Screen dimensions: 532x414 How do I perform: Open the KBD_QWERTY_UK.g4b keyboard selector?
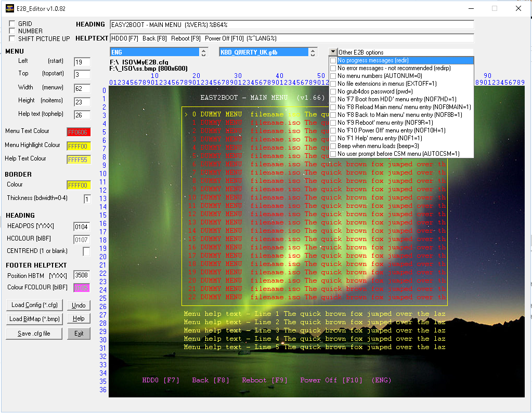(264, 52)
